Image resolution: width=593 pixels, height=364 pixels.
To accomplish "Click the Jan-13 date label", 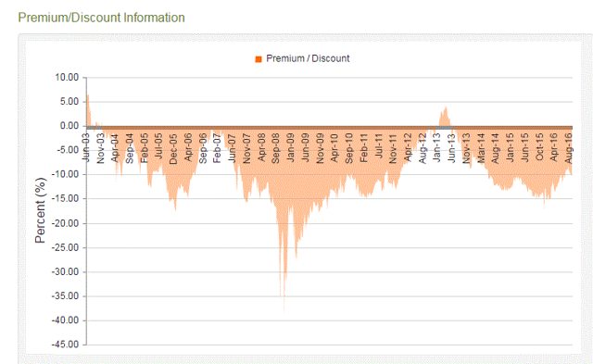I will [436, 147].
